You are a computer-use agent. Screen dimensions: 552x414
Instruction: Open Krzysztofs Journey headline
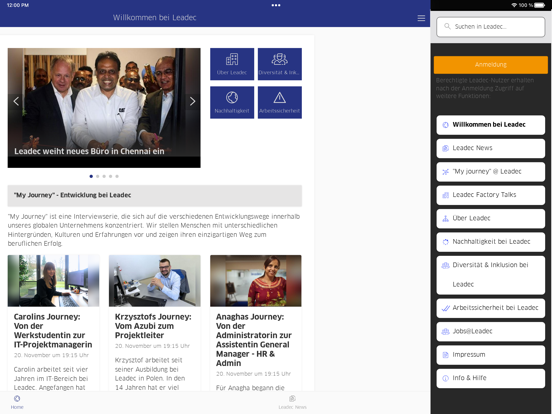[x=153, y=326]
